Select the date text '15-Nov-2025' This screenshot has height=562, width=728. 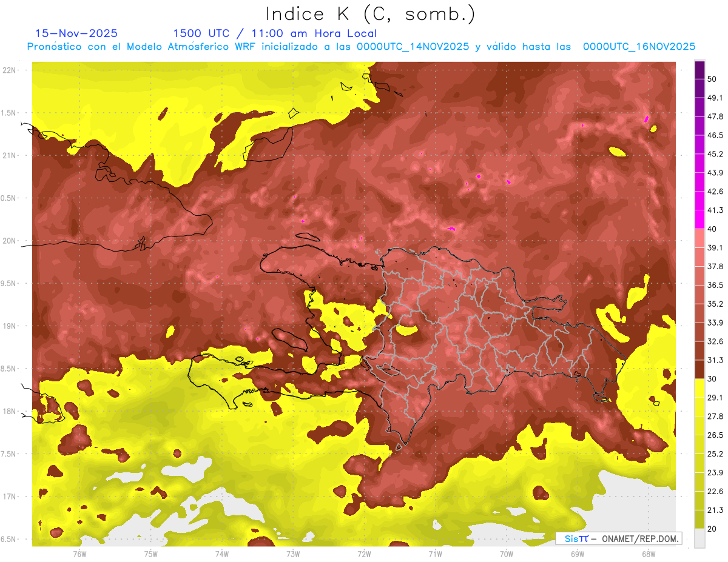[x=76, y=33]
